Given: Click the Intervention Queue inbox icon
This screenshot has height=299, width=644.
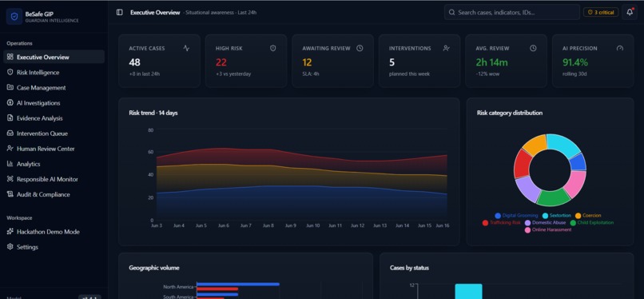Looking at the screenshot, I should (x=10, y=134).
